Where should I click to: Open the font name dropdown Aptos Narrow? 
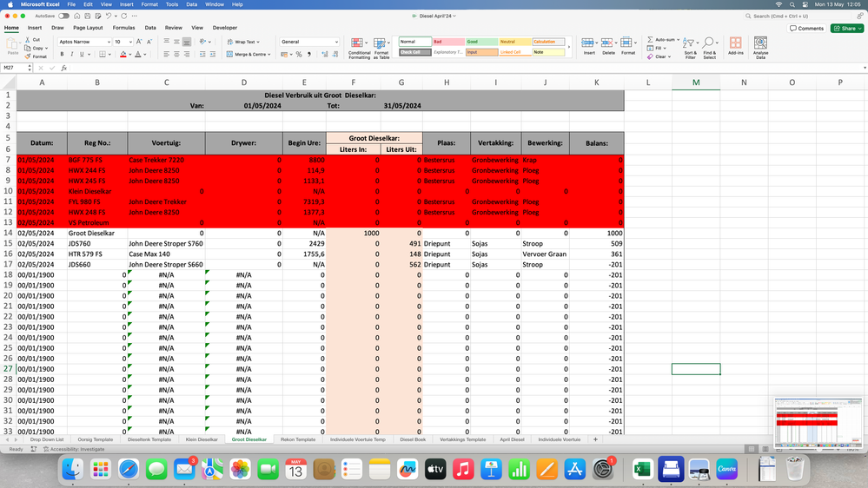(x=109, y=42)
